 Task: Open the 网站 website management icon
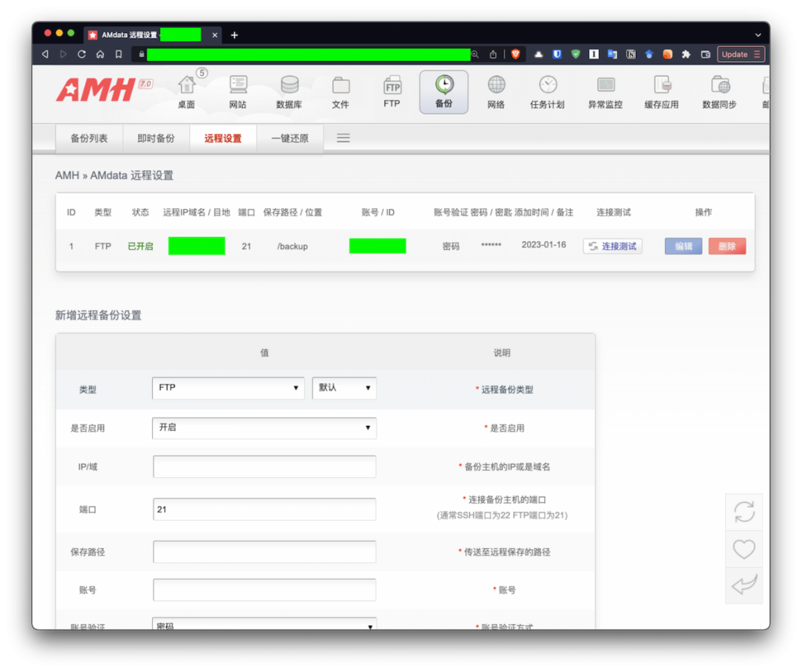pyautogui.click(x=237, y=91)
